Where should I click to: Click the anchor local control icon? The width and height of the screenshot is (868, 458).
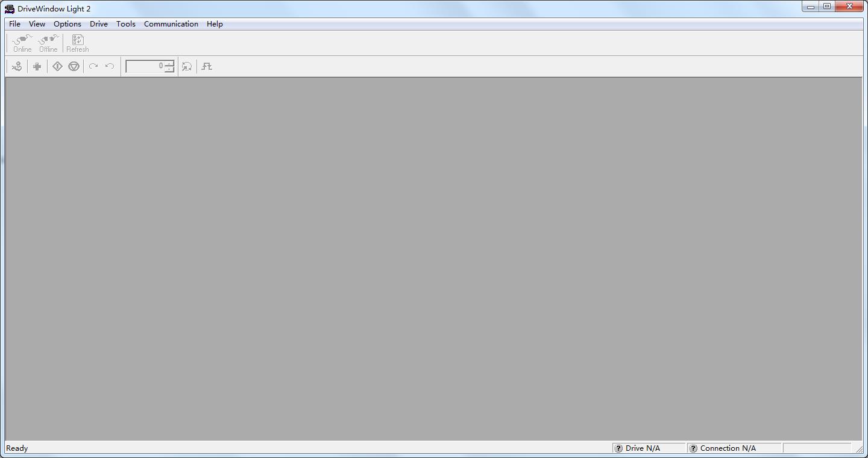pos(17,66)
